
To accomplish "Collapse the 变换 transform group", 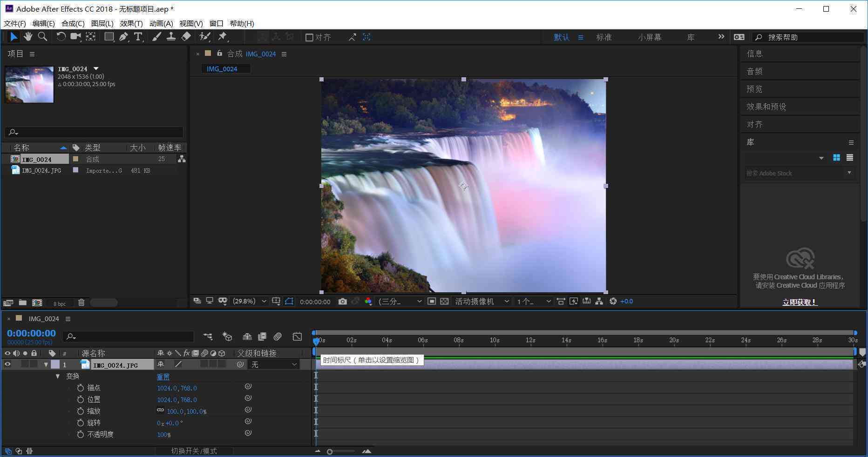I will tap(58, 376).
